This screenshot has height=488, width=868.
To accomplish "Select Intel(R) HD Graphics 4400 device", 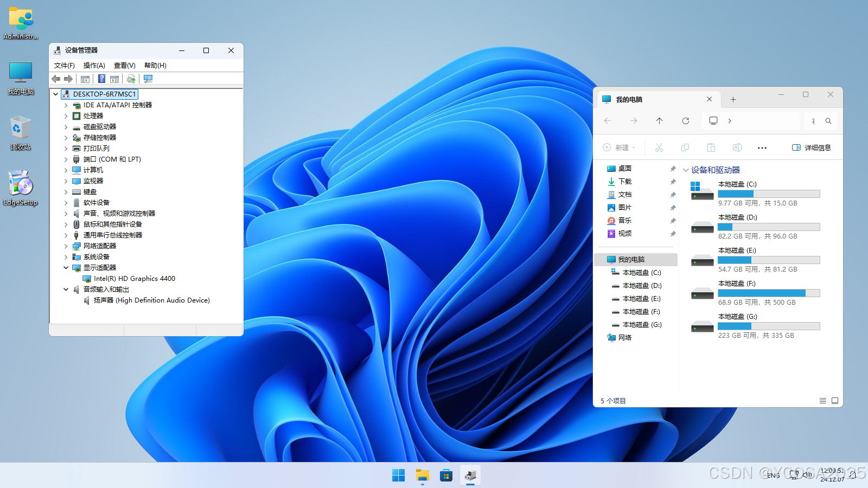I will pos(135,279).
